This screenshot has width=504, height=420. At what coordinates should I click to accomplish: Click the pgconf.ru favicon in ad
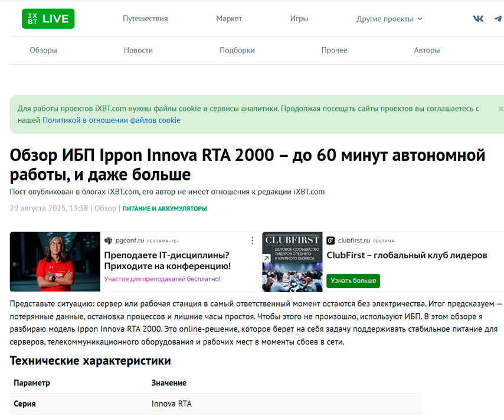(x=109, y=241)
